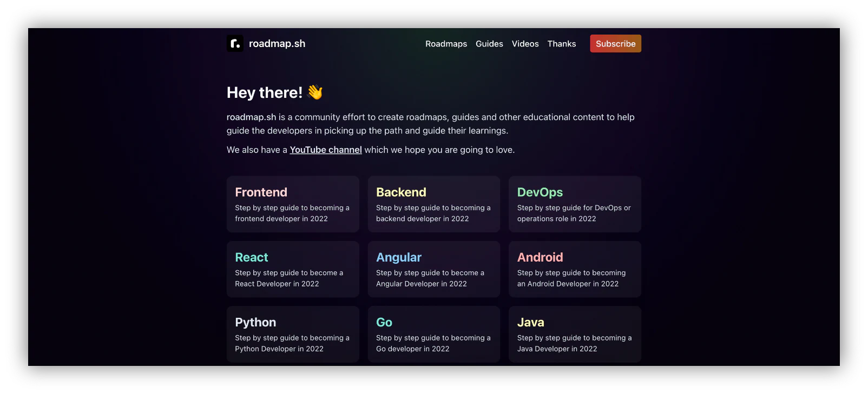Open the React roadmap card
Screen dimensions: 868x394
[x=293, y=269]
